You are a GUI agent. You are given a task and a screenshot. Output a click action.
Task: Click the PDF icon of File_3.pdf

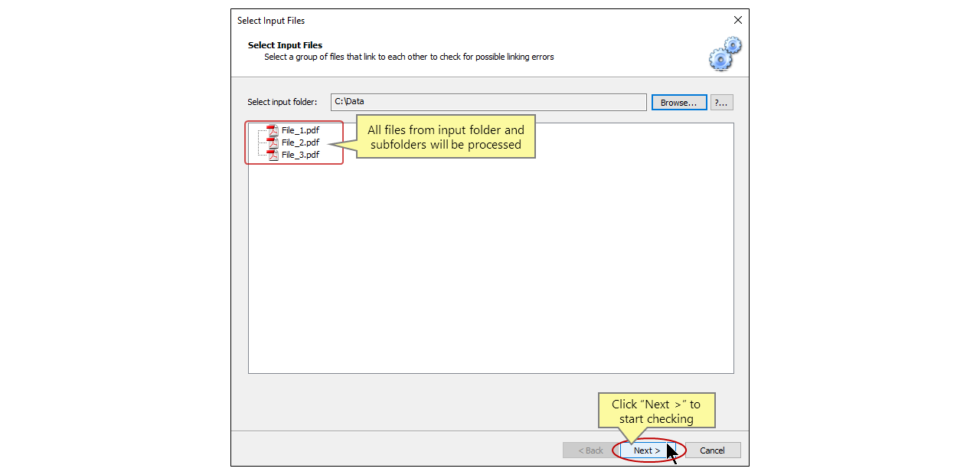tap(273, 155)
